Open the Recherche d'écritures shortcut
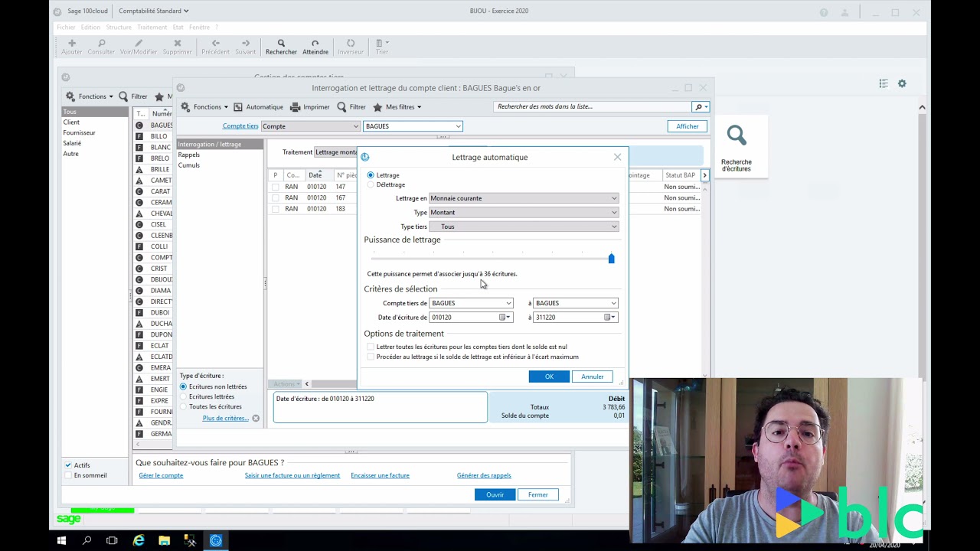 737,146
